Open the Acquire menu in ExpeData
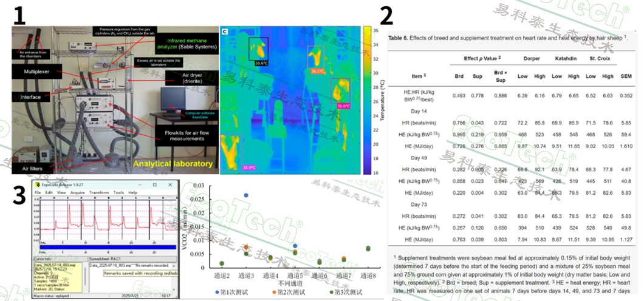 tap(78, 192)
